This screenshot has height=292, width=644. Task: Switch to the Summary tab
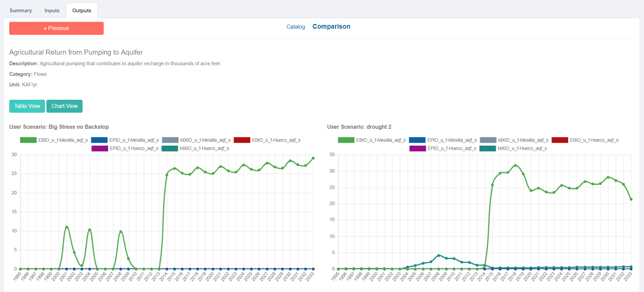21,11
